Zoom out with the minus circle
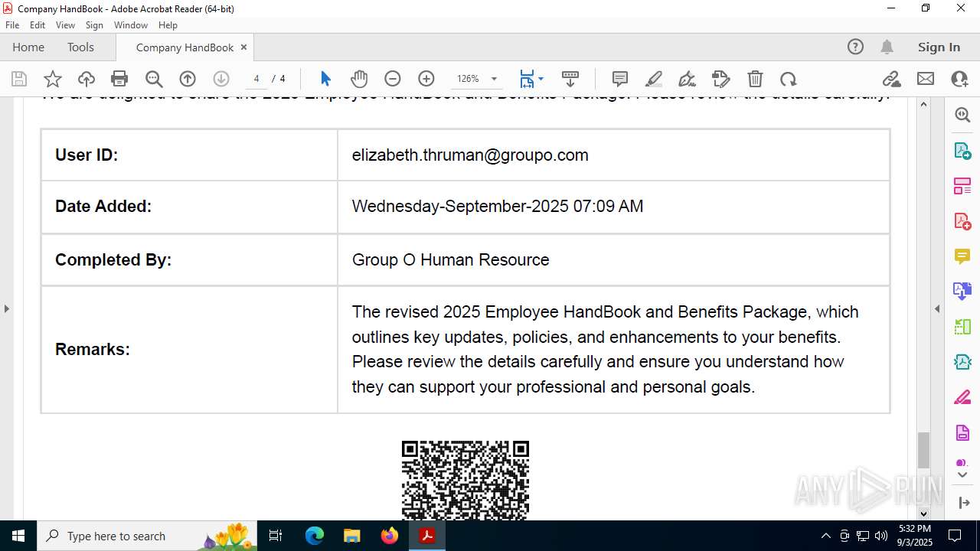Image resolution: width=980 pixels, height=551 pixels. 393,79
